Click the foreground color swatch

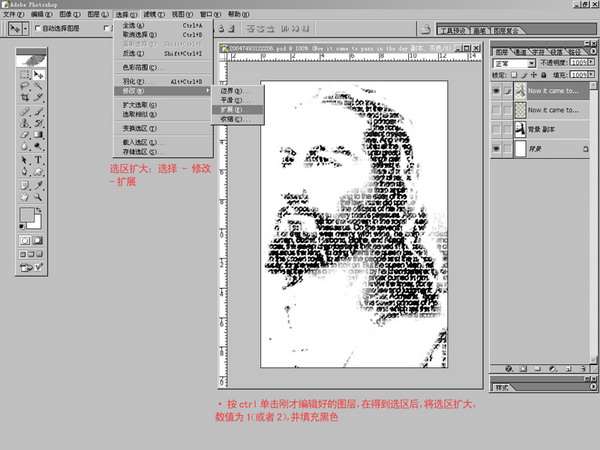pos(27,214)
